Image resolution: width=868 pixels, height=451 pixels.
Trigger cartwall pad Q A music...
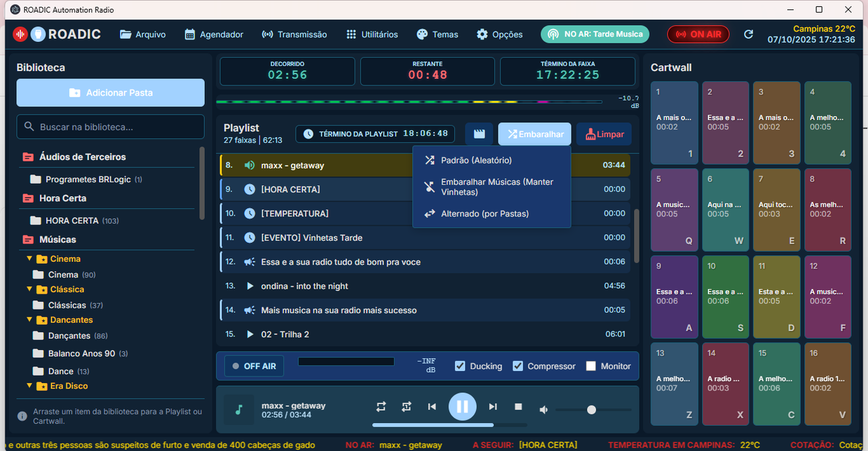tap(674, 210)
